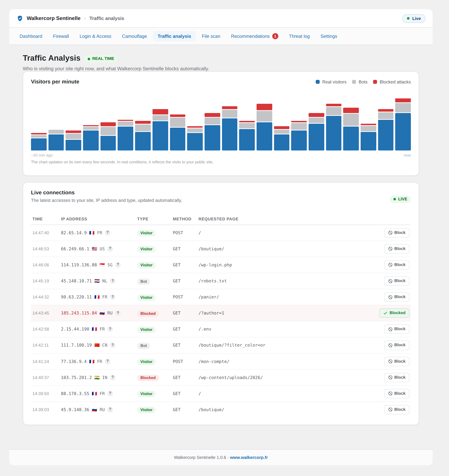Click the India flag beside 103.75.201.2
The width and height of the screenshot is (449, 476).
point(97,378)
